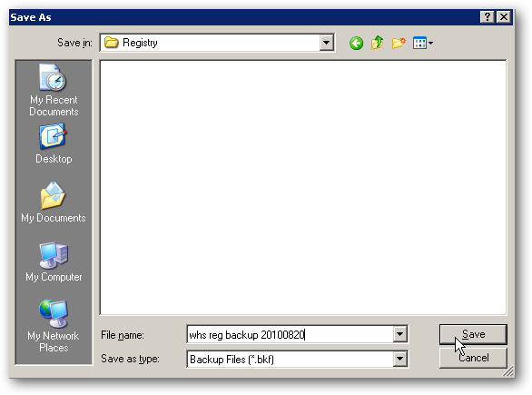The image size is (532, 395).
Task: Expand the Save in dropdown arrow
Action: (327, 43)
